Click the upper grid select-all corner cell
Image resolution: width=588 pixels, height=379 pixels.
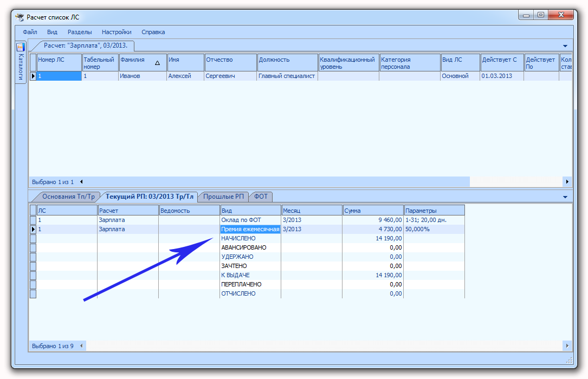click(33, 63)
